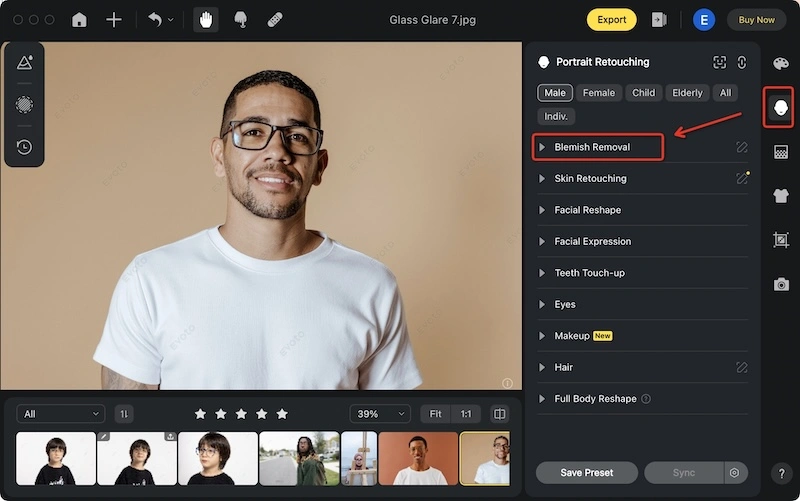Click the Buy Now button
The width and height of the screenshot is (800, 501).
click(x=756, y=20)
